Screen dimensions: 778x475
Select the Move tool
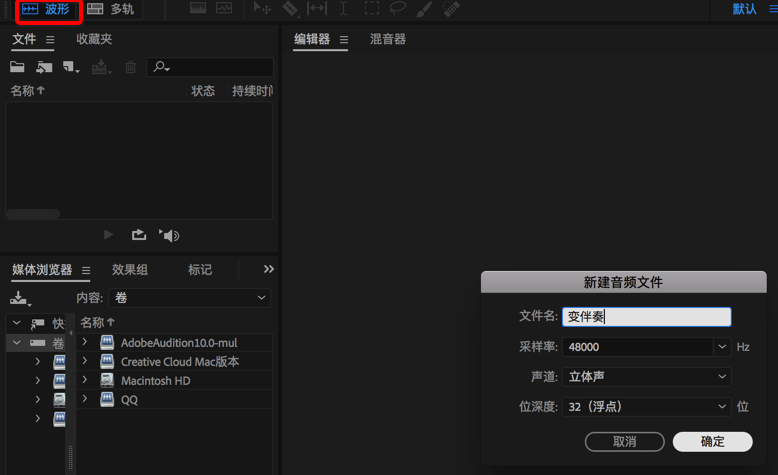tap(262, 8)
